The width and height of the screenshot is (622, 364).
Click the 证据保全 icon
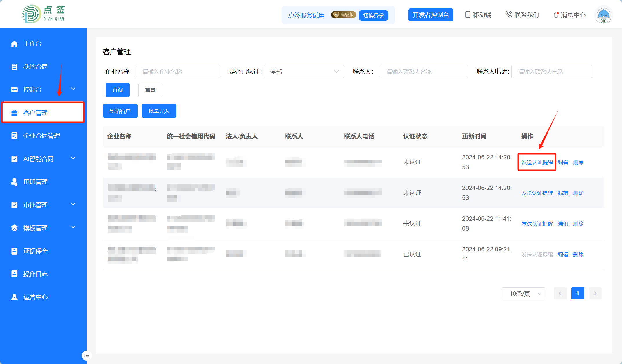(x=14, y=251)
